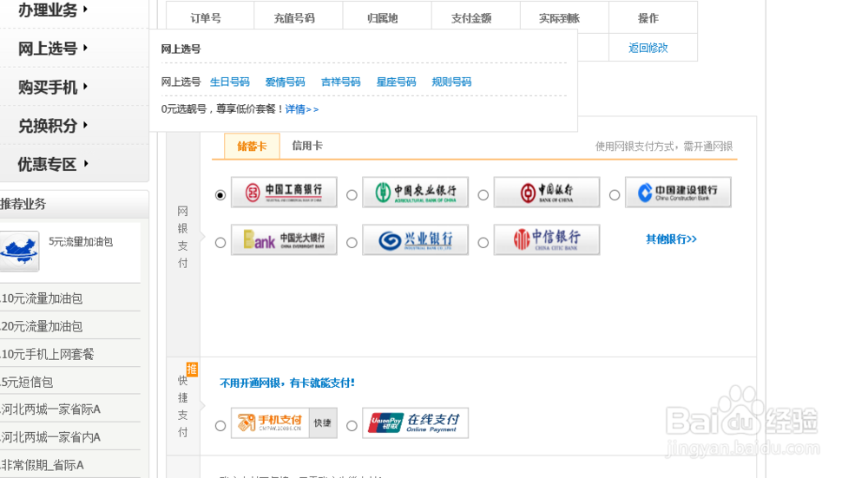Open the 非常假期_省际A item
This screenshot has width=868, height=478.
point(42,465)
